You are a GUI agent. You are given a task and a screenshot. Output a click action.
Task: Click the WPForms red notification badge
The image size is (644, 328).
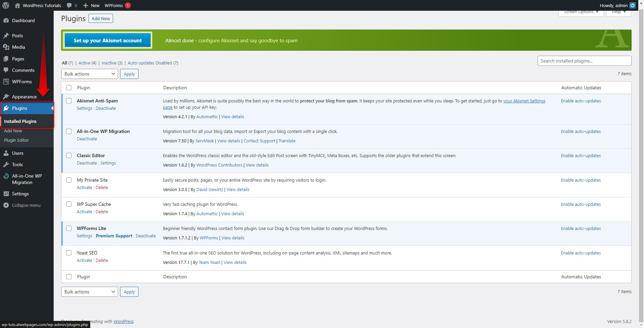click(128, 5)
